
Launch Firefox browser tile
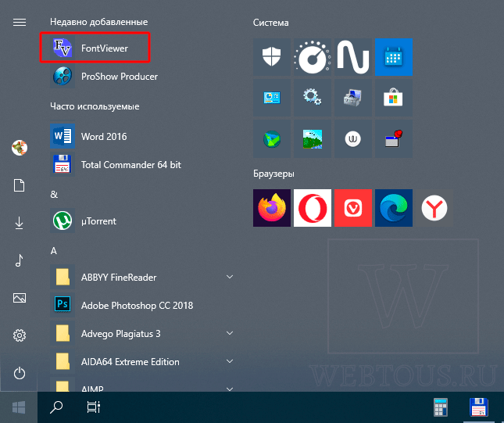point(272,208)
